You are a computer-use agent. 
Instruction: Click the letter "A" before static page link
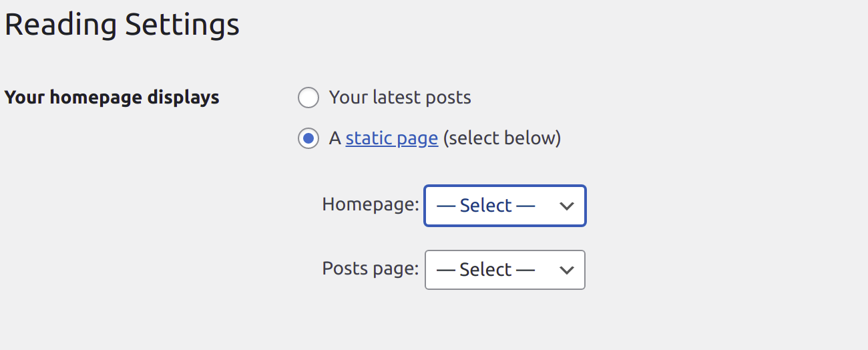pos(335,138)
